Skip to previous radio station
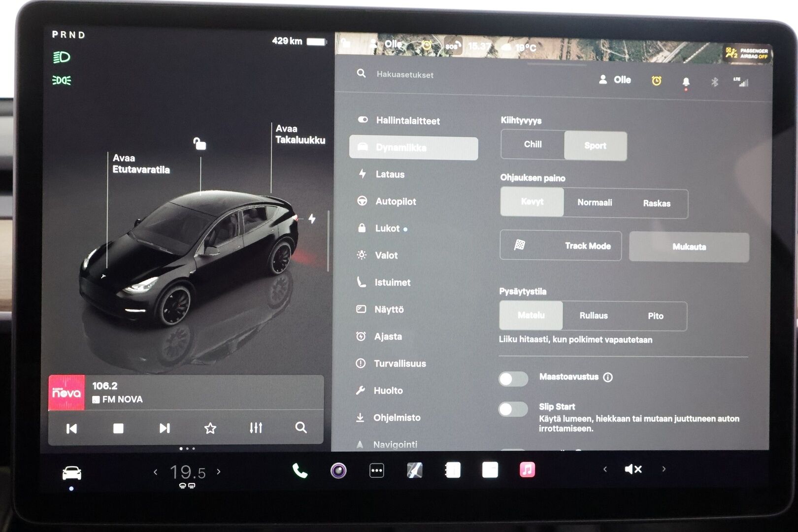Image resolution: width=798 pixels, height=532 pixels. point(72,429)
